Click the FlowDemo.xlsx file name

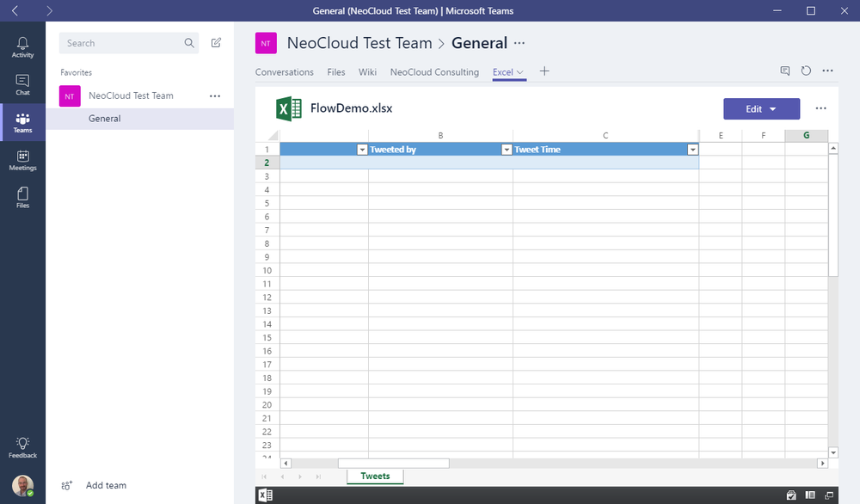click(x=351, y=108)
